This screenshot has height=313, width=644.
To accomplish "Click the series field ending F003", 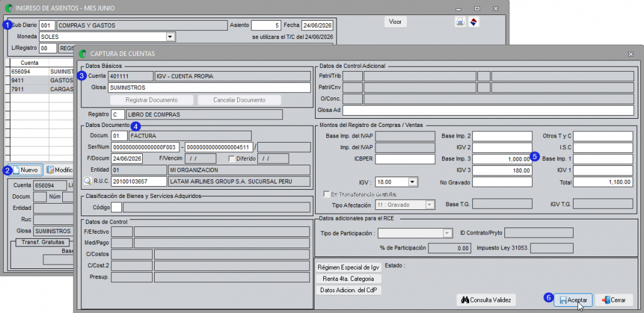I will point(145,147).
